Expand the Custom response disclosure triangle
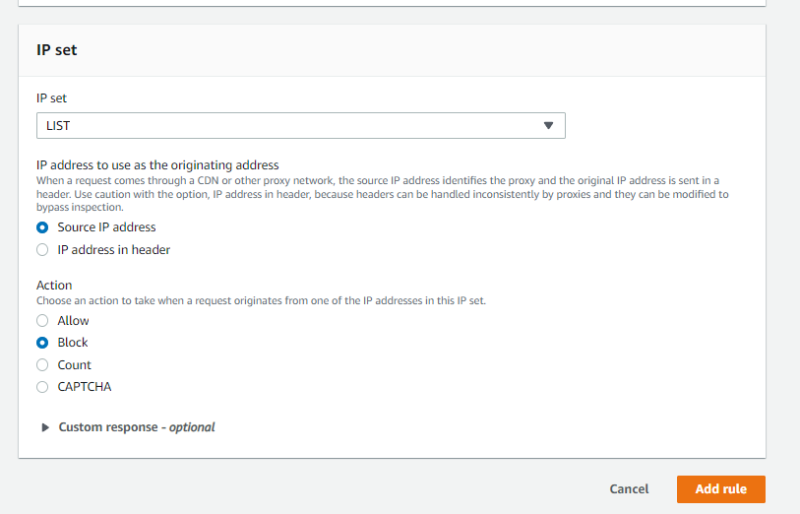This screenshot has height=514, width=800. tap(45, 427)
